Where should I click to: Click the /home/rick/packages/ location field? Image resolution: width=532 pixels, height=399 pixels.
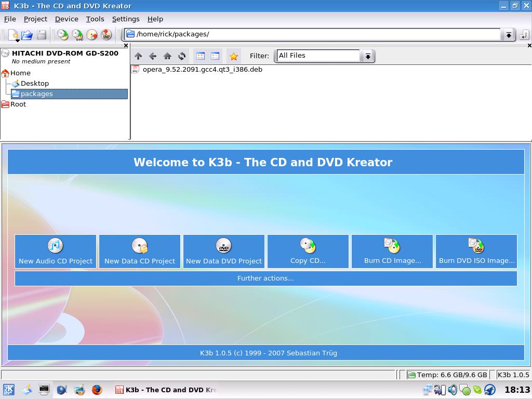click(x=312, y=34)
